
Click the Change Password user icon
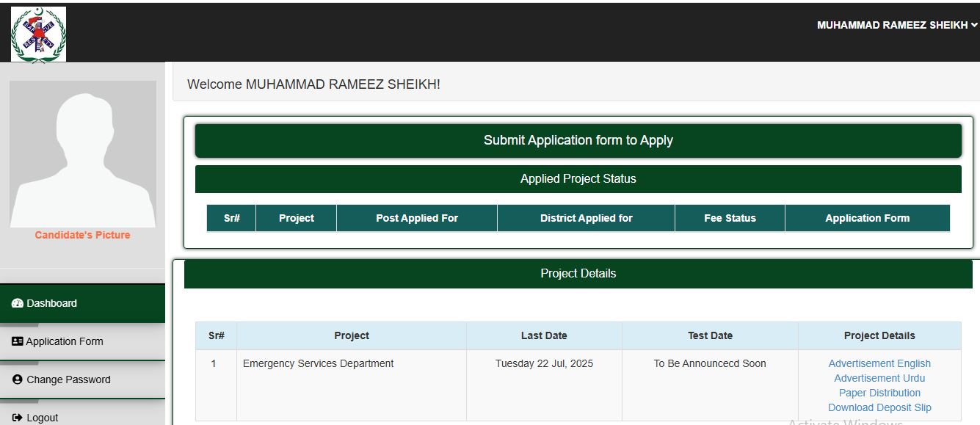(x=18, y=379)
